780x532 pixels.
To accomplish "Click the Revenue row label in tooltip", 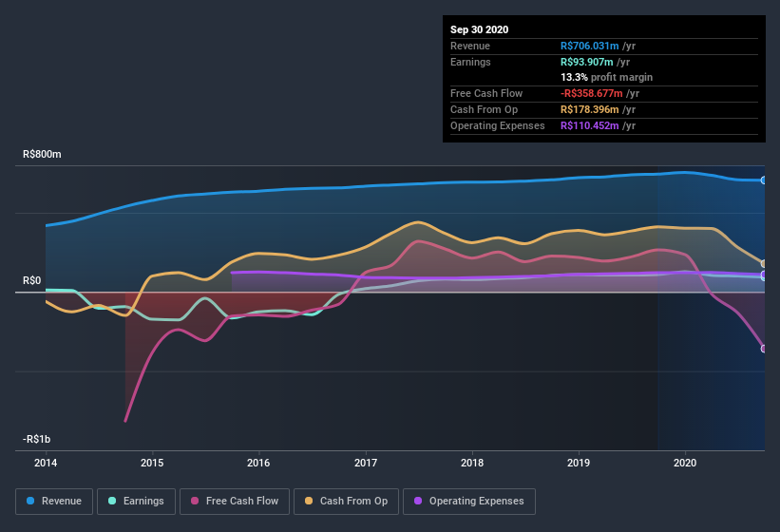I will pyautogui.click(x=470, y=47).
